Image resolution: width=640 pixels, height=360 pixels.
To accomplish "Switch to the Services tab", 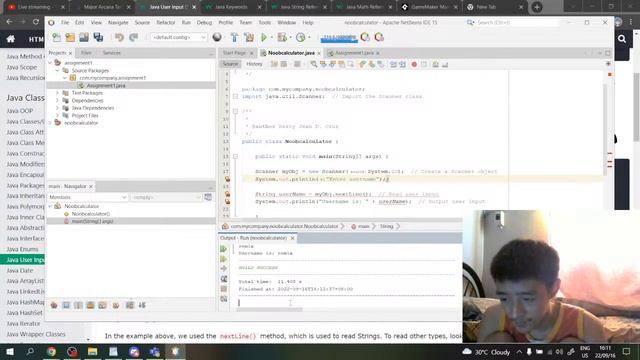I will click(111, 53).
